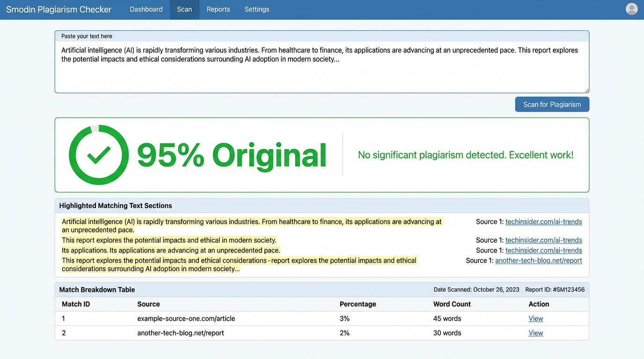644x359 pixels.
Task: Click the Percentage column header
Action: [x=358, y=304]
